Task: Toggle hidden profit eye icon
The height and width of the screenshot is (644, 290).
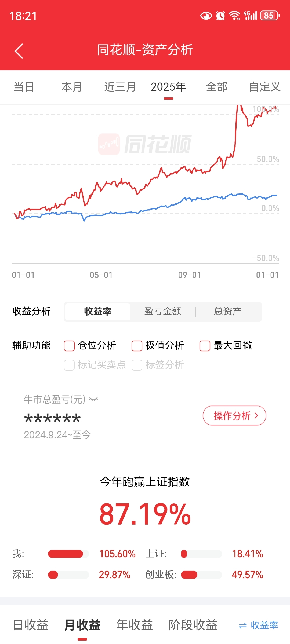Action: [x=94, y=400]
